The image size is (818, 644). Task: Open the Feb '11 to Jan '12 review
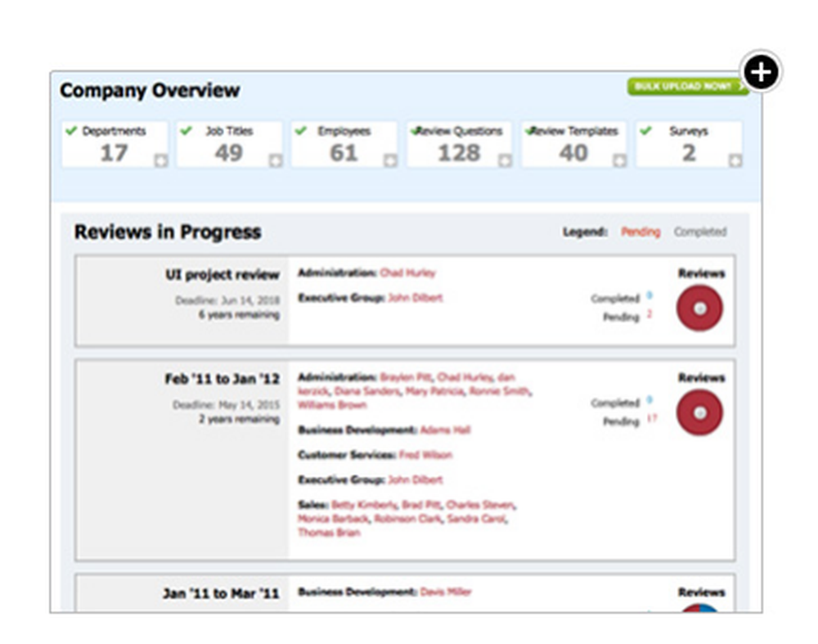tap(222, 379)
